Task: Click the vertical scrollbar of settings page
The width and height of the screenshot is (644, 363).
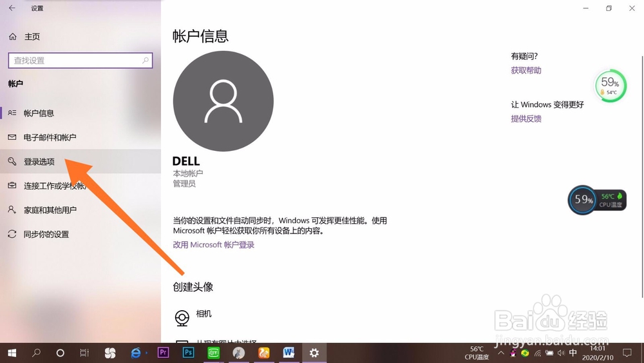Action: pyautogui.click(x=642, y=177)
